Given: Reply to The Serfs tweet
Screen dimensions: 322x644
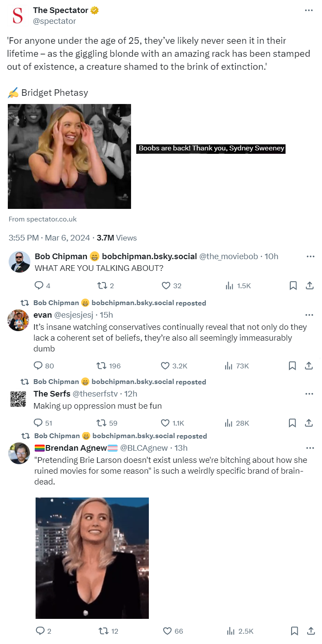Looking at the screenshot, I should click(39, 423).
